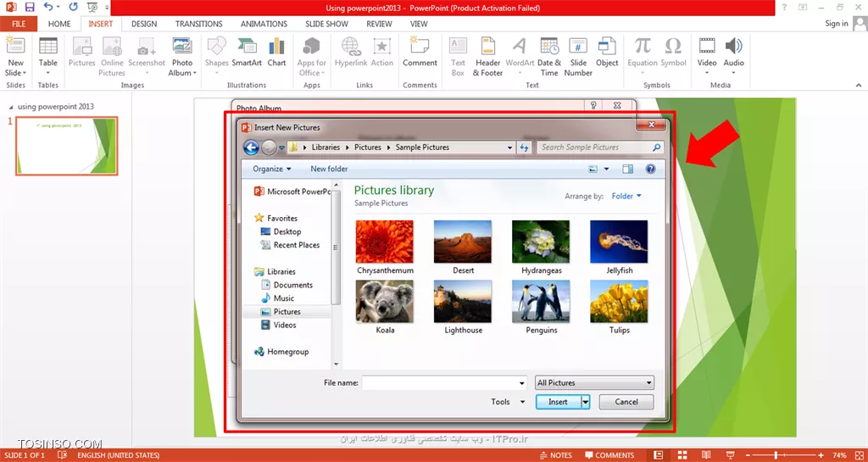Toggle the Comments pane in status bar
This screenshot has height=462, width=868.
point(609,455)
